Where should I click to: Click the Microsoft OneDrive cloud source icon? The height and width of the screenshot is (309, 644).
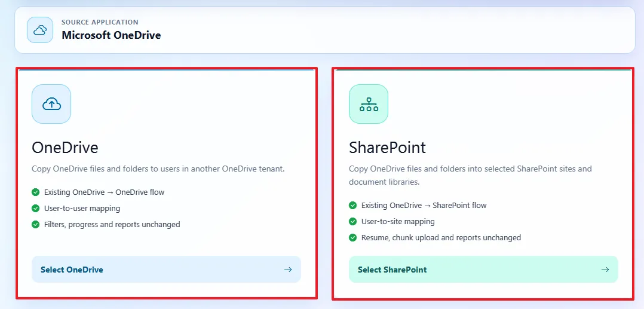(x=40, y=30)
